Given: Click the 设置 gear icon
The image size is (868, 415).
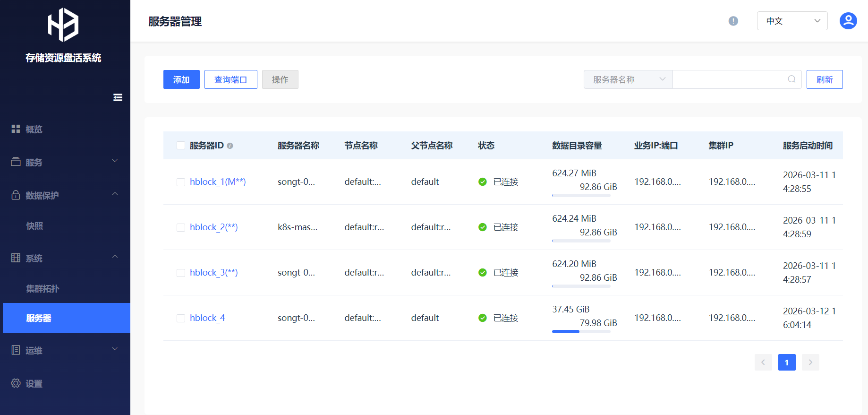Looking at the screenshot, I should point(16,383).
